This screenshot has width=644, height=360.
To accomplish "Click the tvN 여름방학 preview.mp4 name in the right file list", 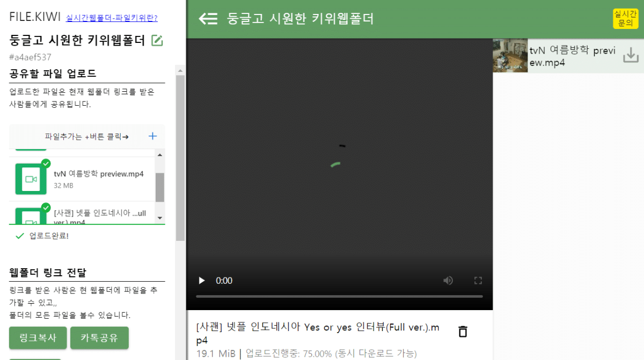I will (x=572, y=56).
